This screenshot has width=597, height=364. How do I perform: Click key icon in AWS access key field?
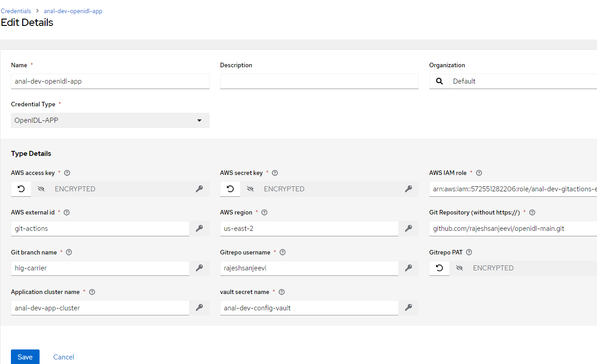coord(199,189)
